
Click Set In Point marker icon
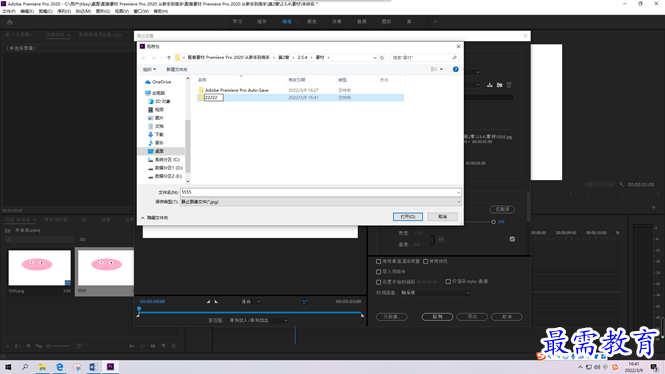[208, 301]
